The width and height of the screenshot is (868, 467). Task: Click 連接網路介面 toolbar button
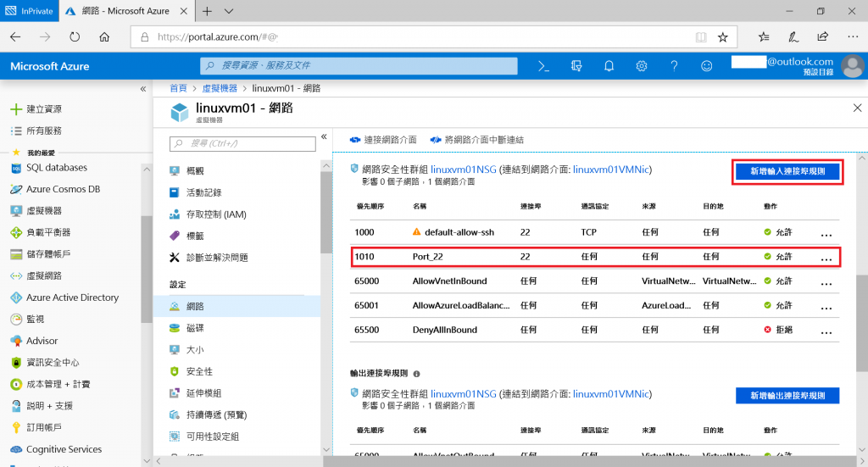tap(383, 140)
